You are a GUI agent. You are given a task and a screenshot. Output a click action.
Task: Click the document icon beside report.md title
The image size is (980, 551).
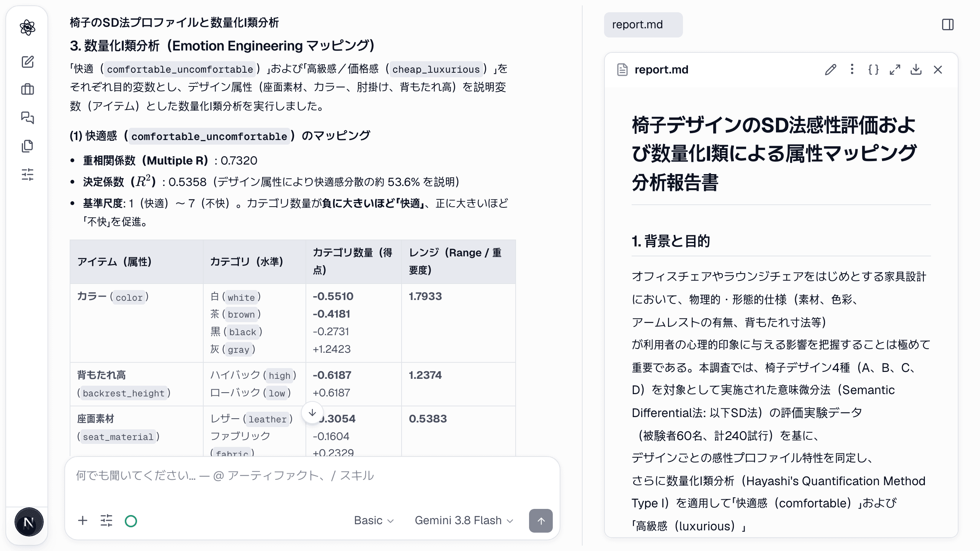coord(622,70)
